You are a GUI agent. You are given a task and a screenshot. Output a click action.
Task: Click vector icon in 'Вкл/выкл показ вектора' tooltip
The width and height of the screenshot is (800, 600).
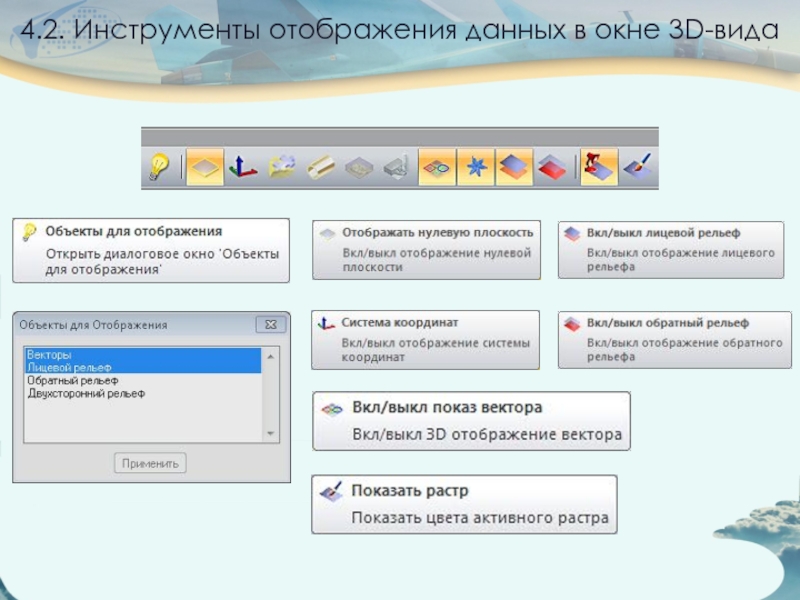(332, 409)
